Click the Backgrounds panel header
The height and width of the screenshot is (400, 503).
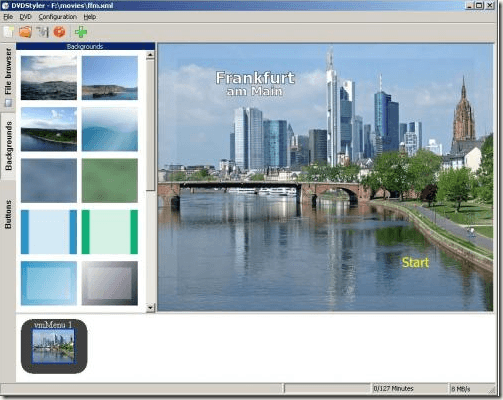tap(85, 46)
